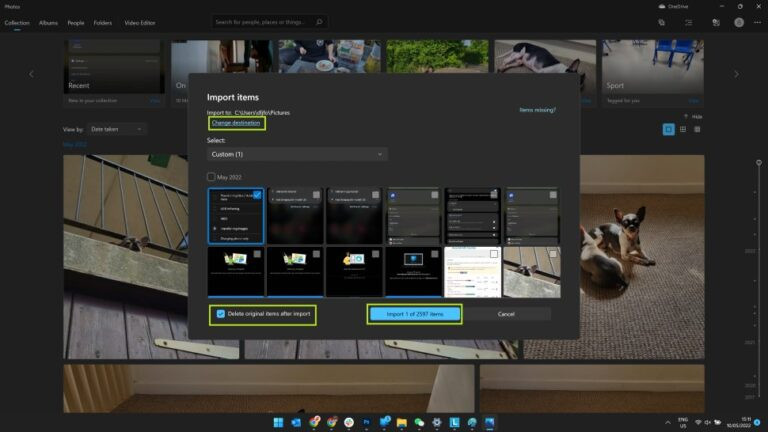The image size is (768, 432).
Task: Click the May 2022 date heading in Collection
Action: [x=75, y=145]
